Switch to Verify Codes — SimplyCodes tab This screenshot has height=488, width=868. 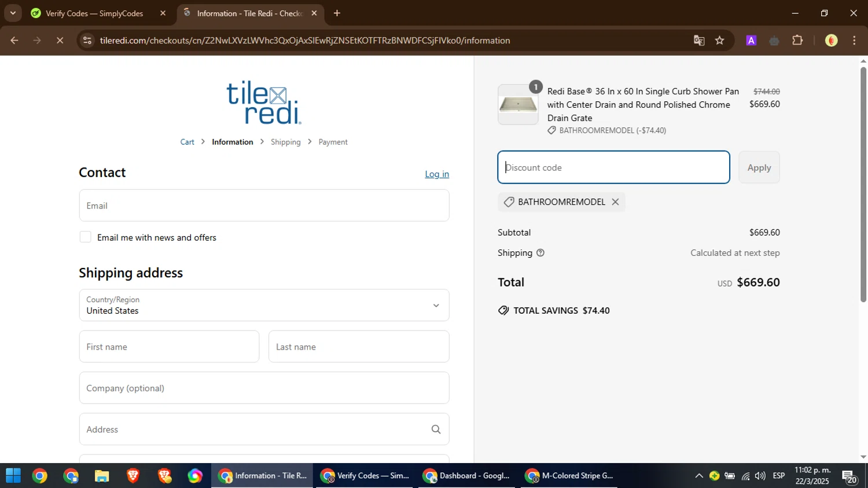[x=94, y=13]
